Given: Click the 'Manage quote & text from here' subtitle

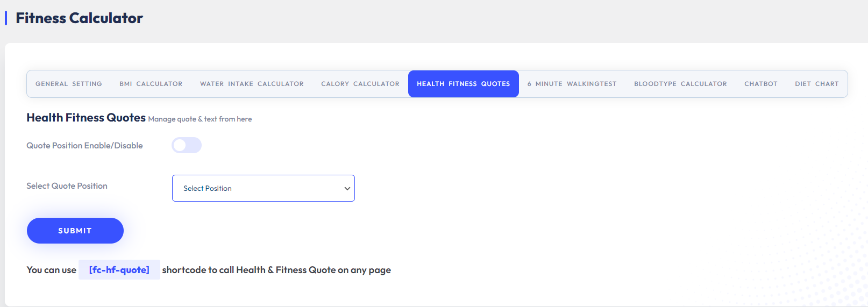Looking at the screenshot, I should coord(200,119).
